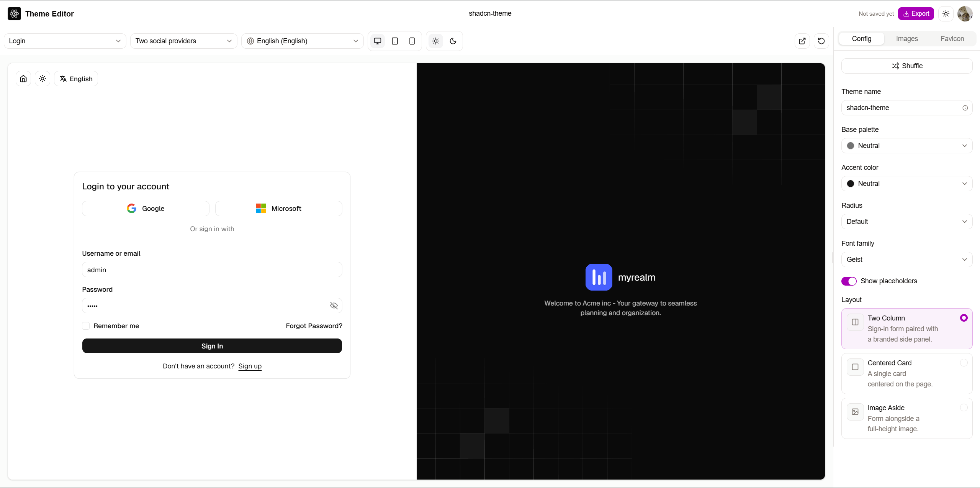
Task: Click the Theme name input field
Action: (x=907, y=108)
